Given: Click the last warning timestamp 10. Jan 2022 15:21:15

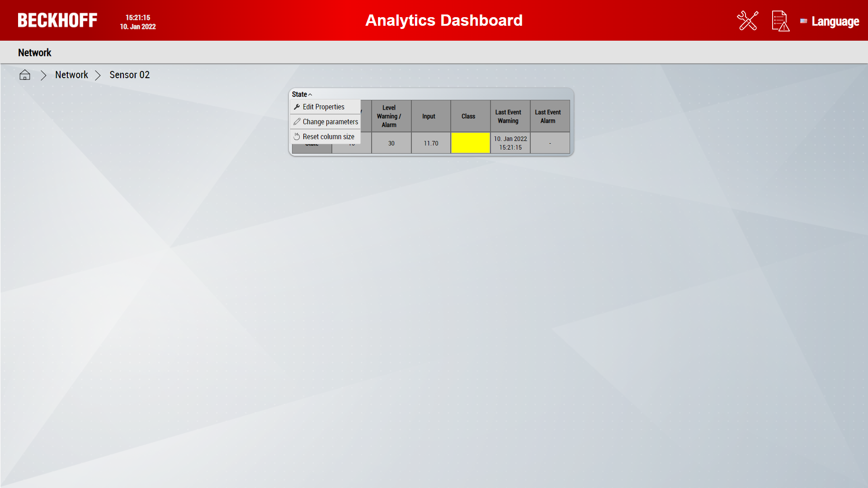Looking at the screenshot, I should pos(510,143).
